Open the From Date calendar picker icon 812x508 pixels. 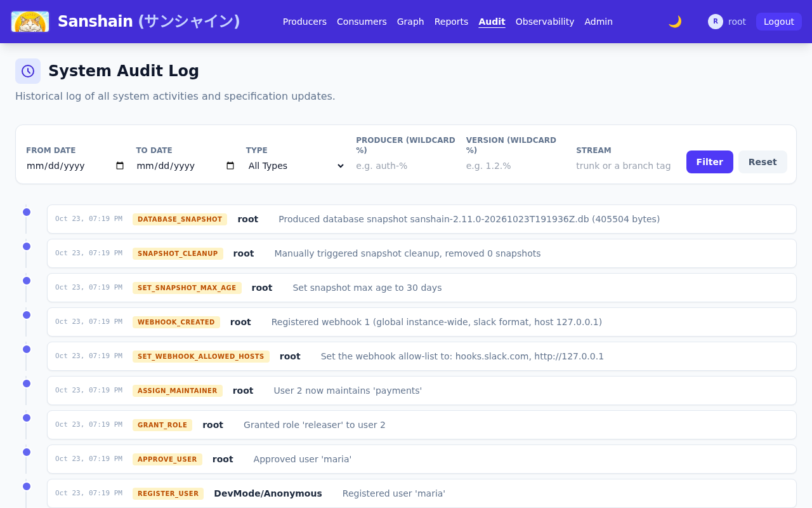click(x=120, y=166)
